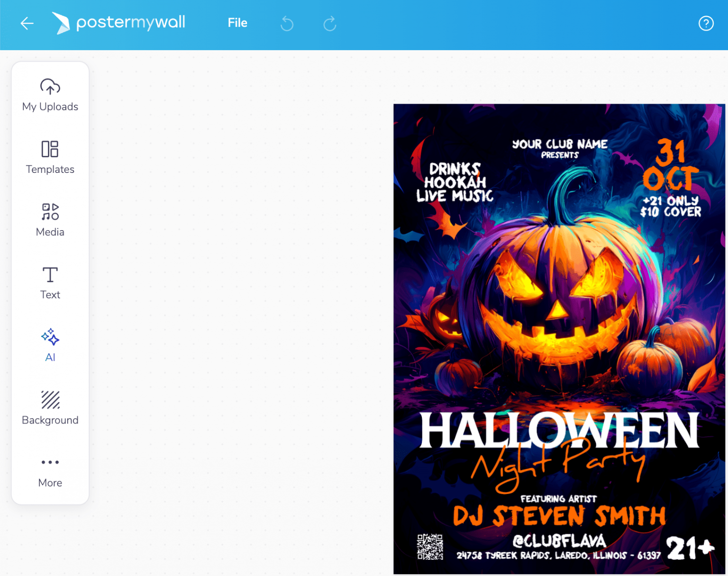Screen dimensions: 728x576
Task: Click the PosterMyWall logo
Action: (119, 23)
